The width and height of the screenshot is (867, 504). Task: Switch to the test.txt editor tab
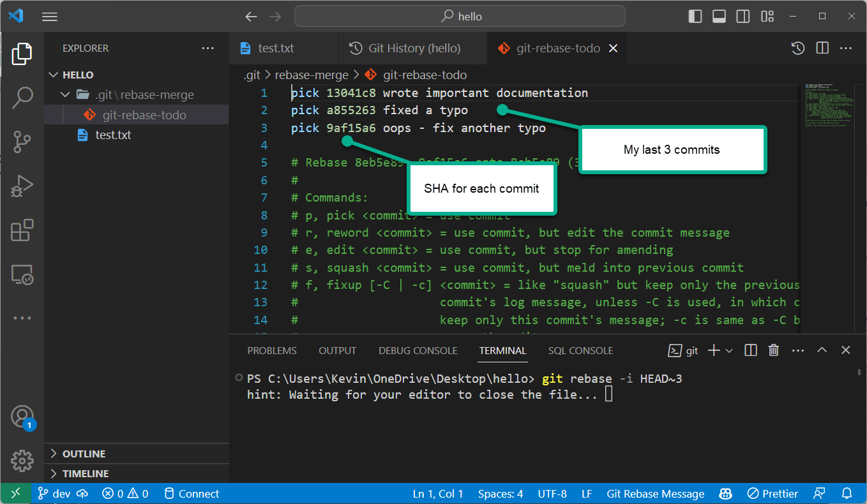[x=276, y=48]
